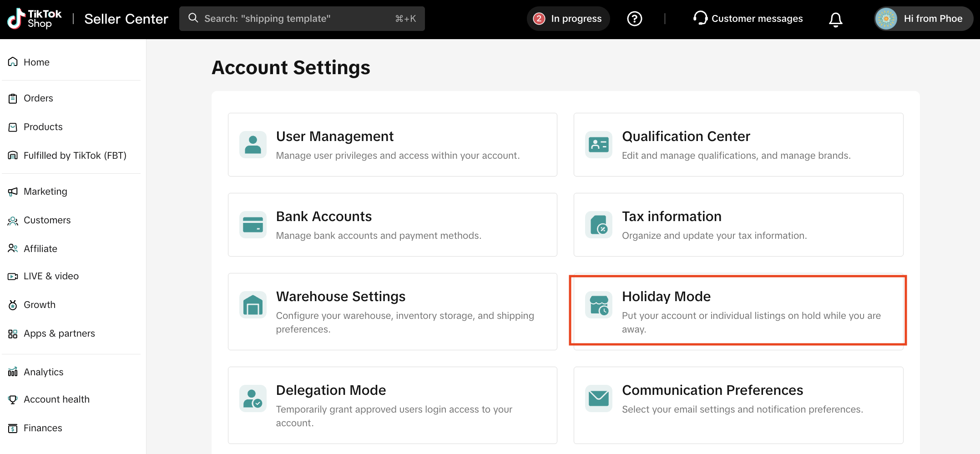980x454 pixels.
Task: Go to Orders in sidebar
Action: [38, 98]
